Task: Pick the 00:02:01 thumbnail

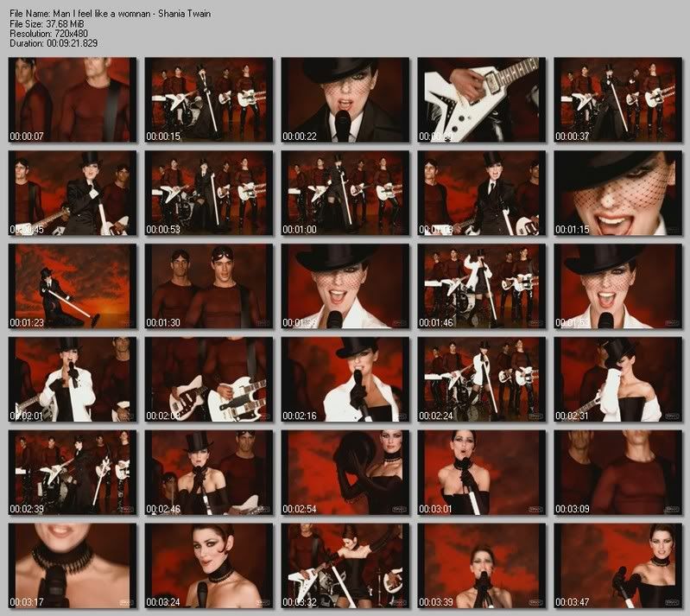Action: coord(73,380)
